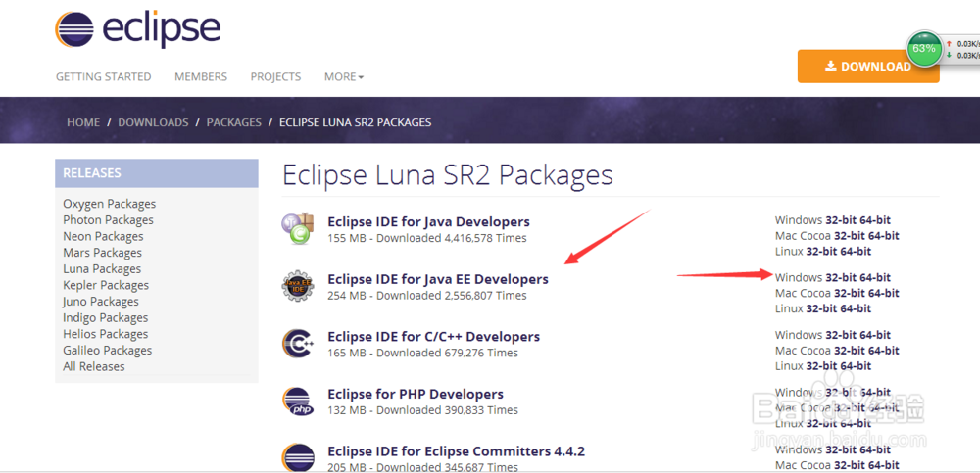Download Java EE Developers Mac Cocoa 32-bit
The width and height of the screenshot is (980, 473).
pyautogui.click(x=849, y=293)
